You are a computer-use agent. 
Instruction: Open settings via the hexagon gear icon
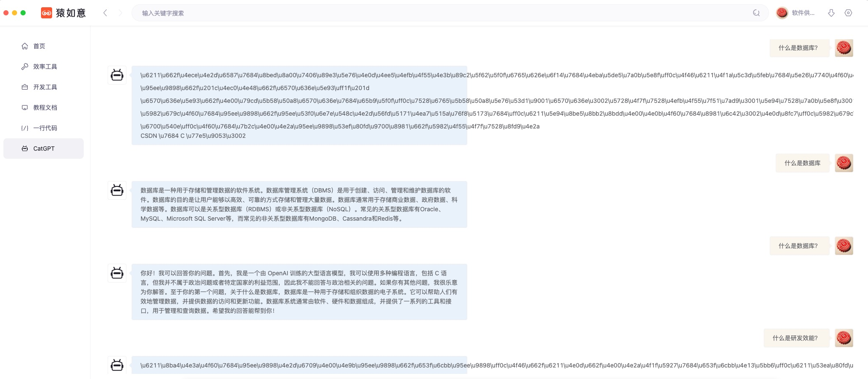(848, 13)
